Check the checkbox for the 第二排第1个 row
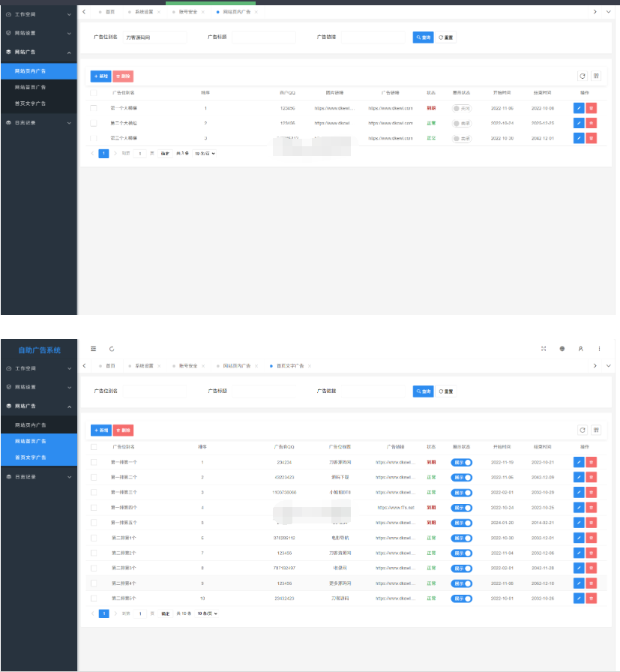This screenshot has height=672, width=620. 94,538
